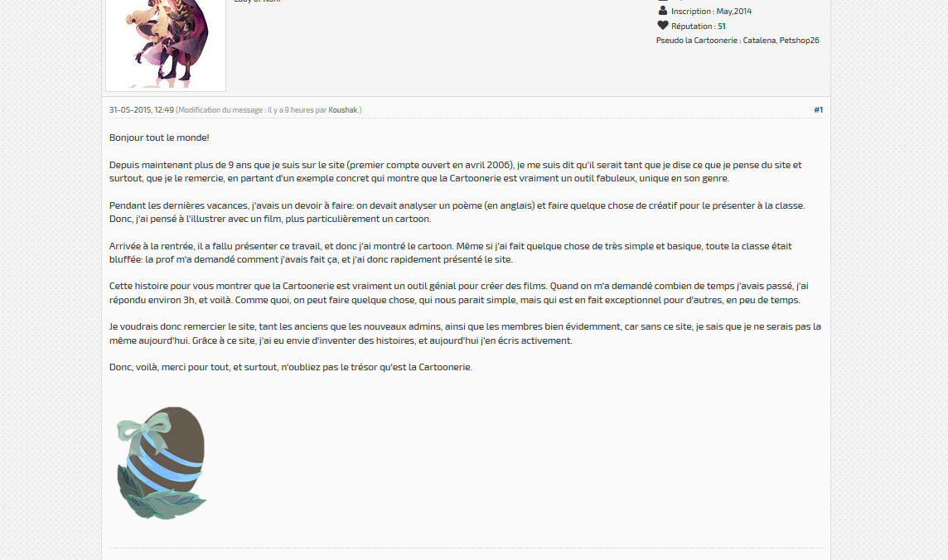Image resolution: width=948 pixels, height=560 pixels.
Task: Click the poster's avatar image
Action: click(166, 44)
